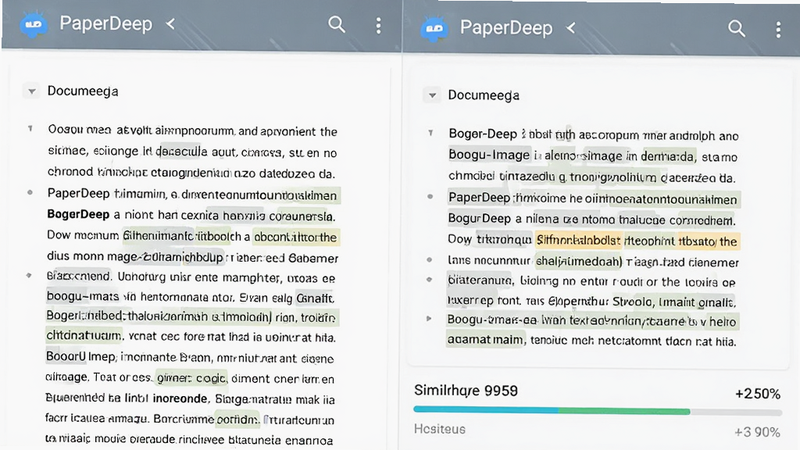Click the PaperDeep logo in the left pane
Screen dimensions: 800x450
coord(34,24)
